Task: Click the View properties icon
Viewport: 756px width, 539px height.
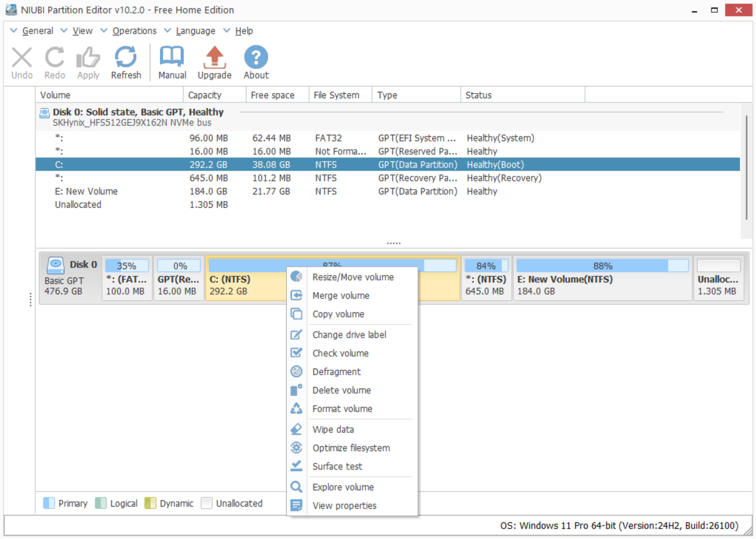Action: 296,505
